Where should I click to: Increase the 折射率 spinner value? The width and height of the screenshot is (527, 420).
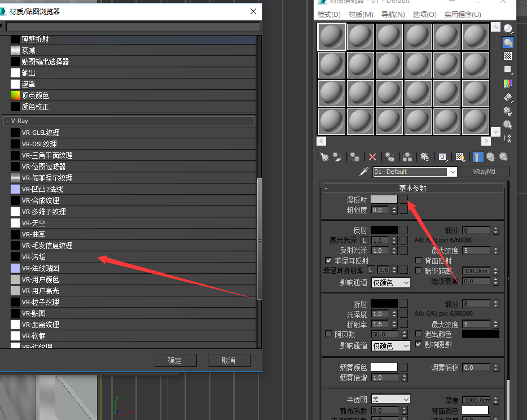coord(394,322)
